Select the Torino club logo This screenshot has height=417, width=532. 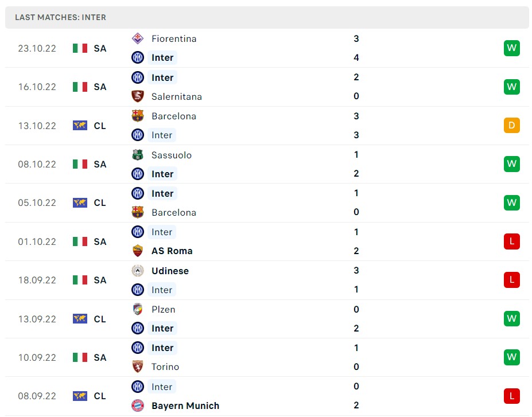137,367
